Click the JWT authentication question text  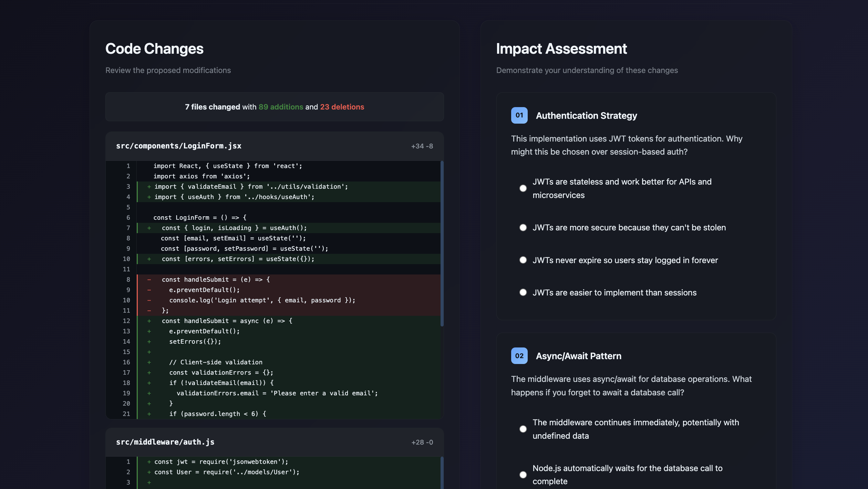pos(627,145)
